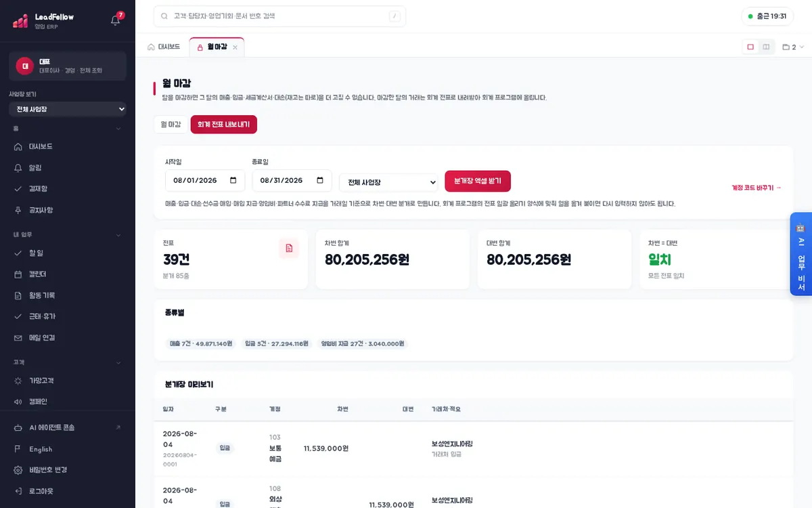The width and height of the screenshot is (812, 508).
Task: Click the 39건 전표 count
Action: tap(177, 259)
